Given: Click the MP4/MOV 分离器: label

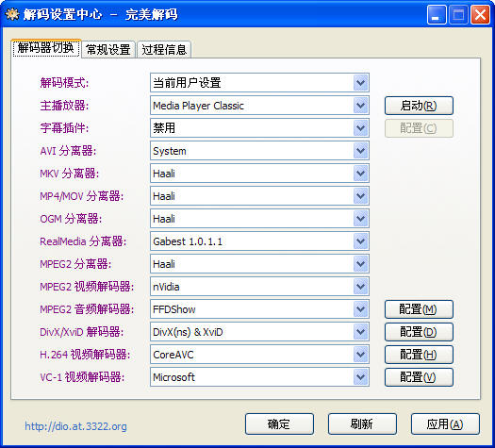Looking at the screenshot, I should click(x=82, y=196).
